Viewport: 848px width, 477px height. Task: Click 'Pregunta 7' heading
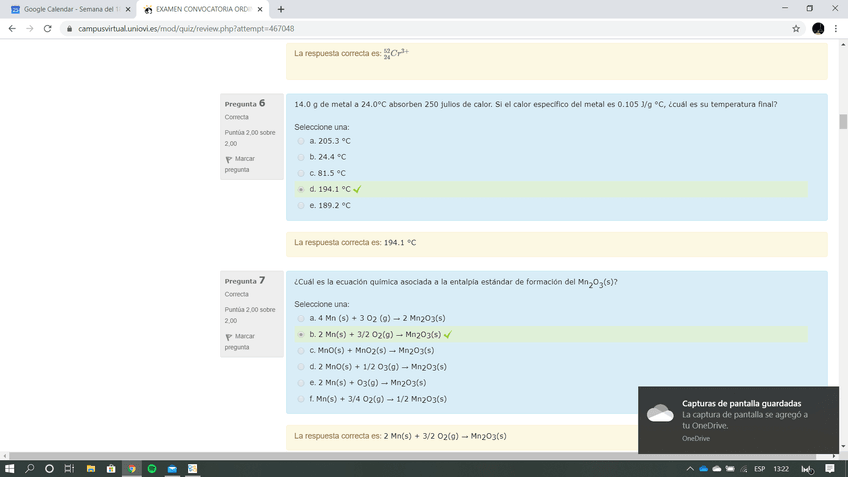click(245, 281)
